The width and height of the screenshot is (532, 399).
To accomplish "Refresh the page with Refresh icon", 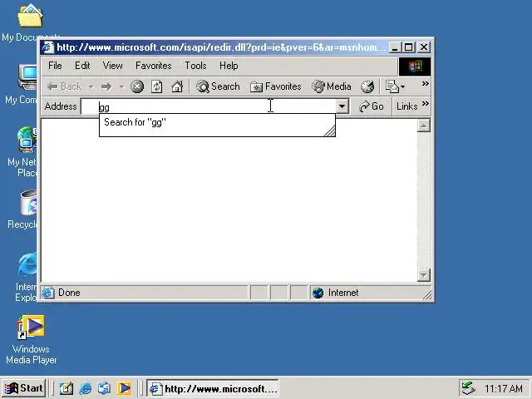I will point(157,86).
